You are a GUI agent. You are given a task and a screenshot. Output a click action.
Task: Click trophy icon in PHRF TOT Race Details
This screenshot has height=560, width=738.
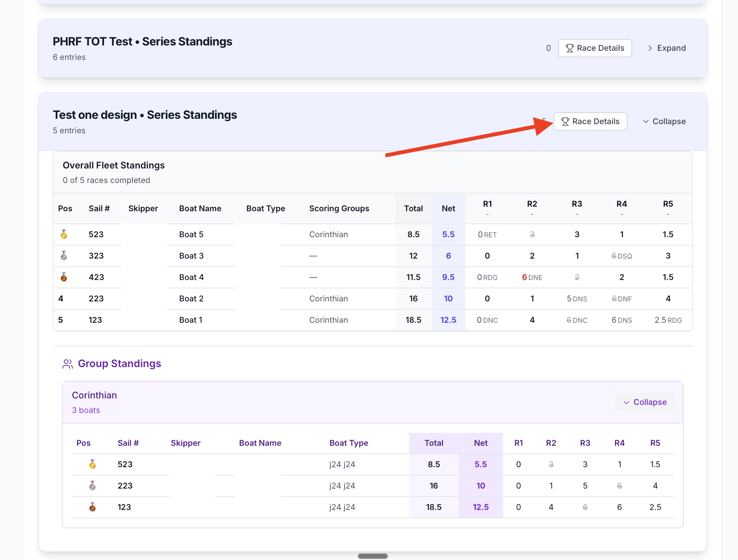(x=570, y=48)
